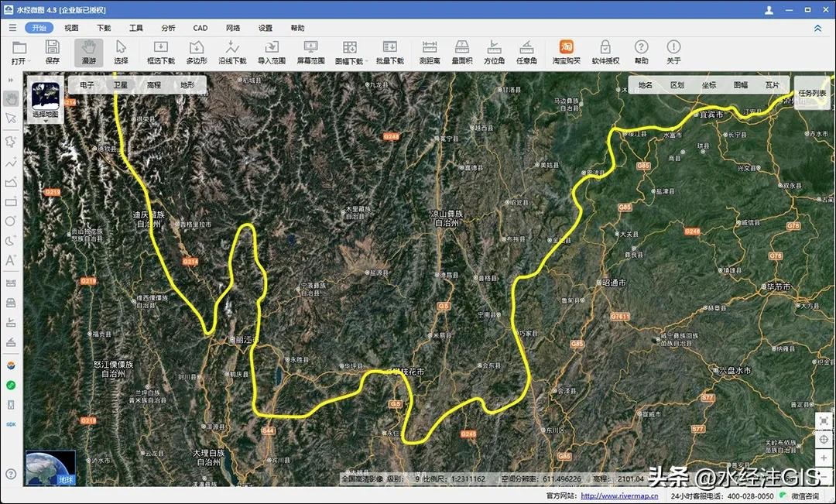
Task: Visit the www.rivermap.cn website link
Action: tap(619, 496)
